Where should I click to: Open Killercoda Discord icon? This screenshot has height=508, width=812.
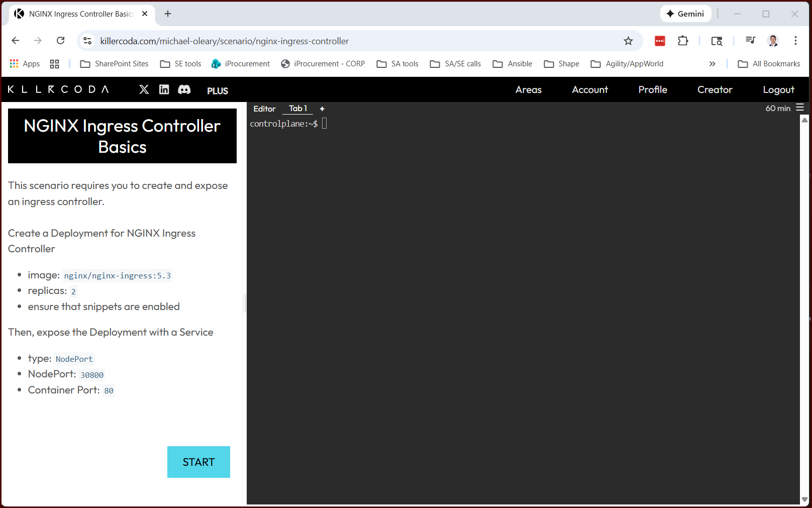[184, 89]
